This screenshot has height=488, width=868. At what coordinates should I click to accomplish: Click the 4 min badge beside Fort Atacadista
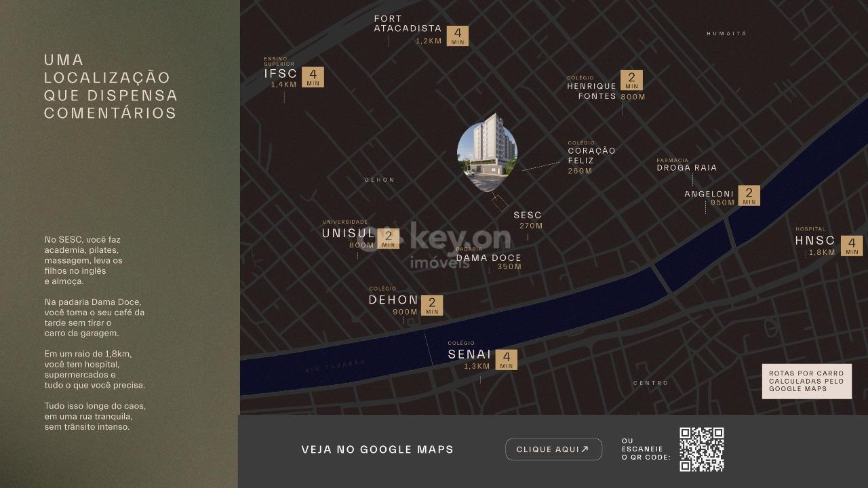pos(458,36)
